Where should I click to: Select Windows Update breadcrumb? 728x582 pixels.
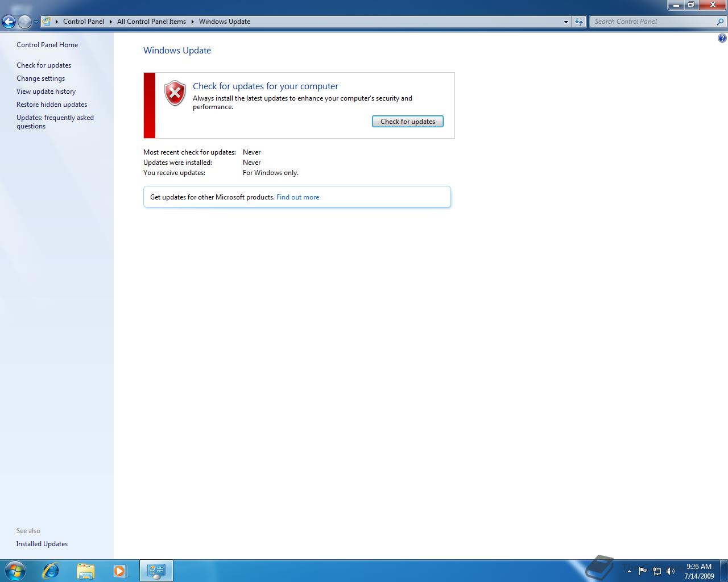[x=225, y=22]
